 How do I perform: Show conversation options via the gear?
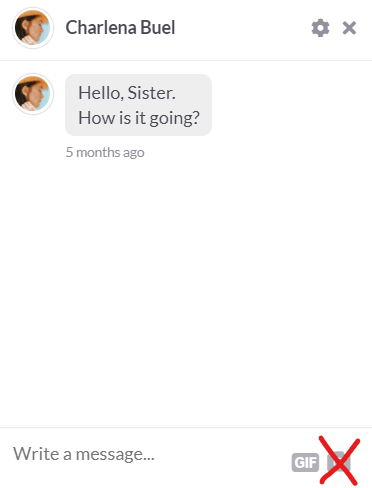point(320,28)
